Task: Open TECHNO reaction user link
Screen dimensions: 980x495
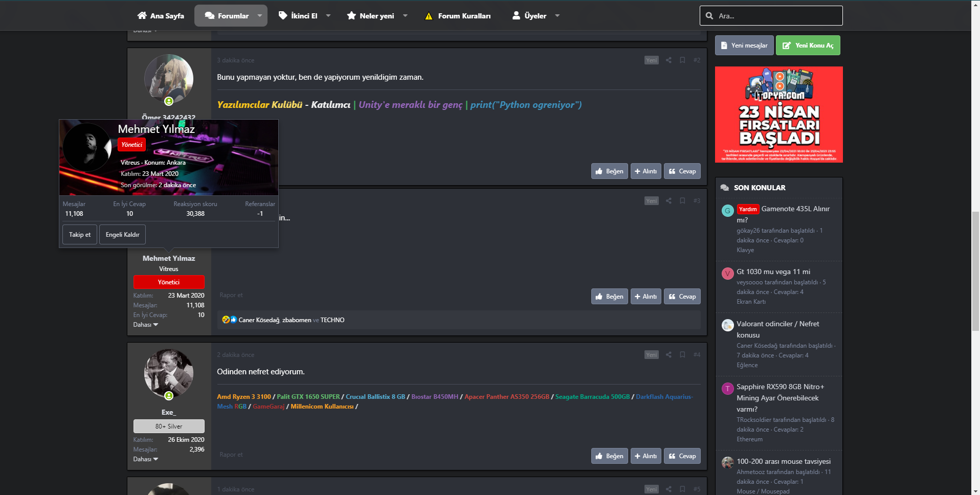Action: 332,320
